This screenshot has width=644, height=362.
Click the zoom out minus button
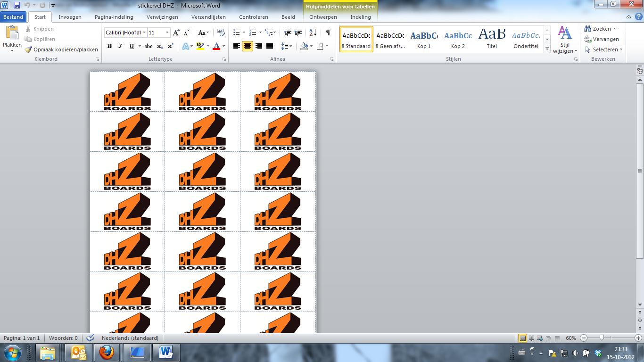point(584,338)
